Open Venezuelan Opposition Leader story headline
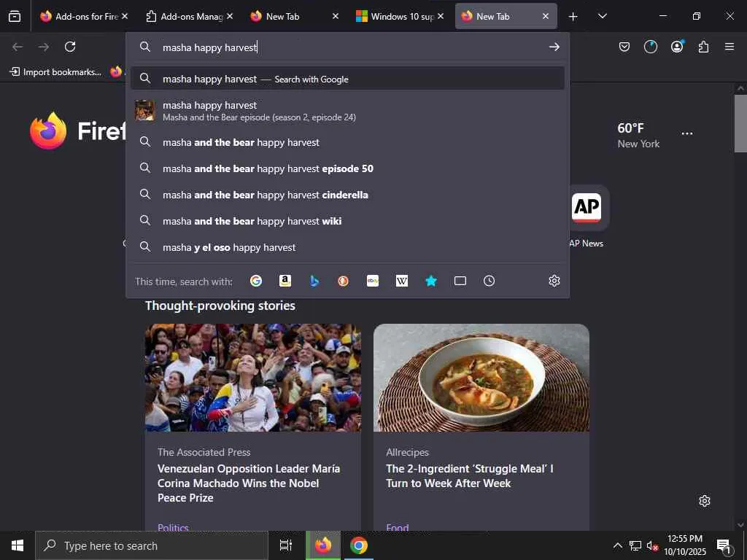The width and height of the screenshot is (747, 560). [249, 483]
